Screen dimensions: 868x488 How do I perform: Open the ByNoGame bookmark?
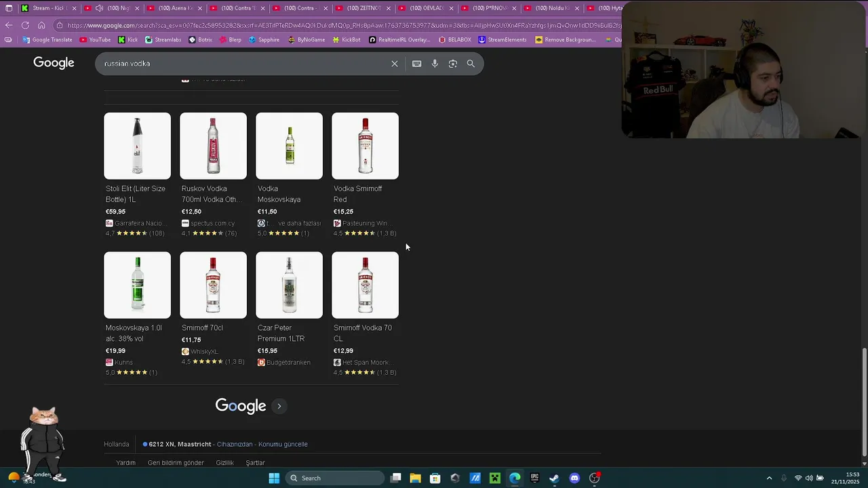(307, 39)
